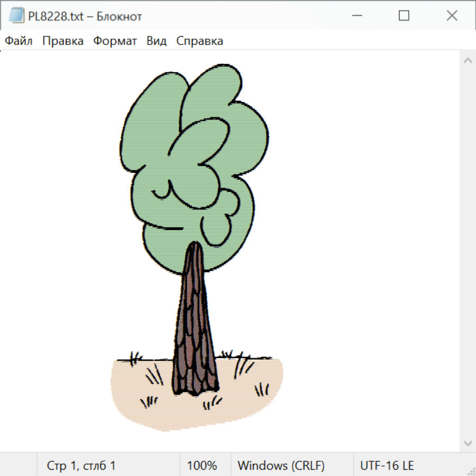The image size is (476, 476).
Task: Click the Windows (CRLF) line ending indicator
Action: pos(281,465)
